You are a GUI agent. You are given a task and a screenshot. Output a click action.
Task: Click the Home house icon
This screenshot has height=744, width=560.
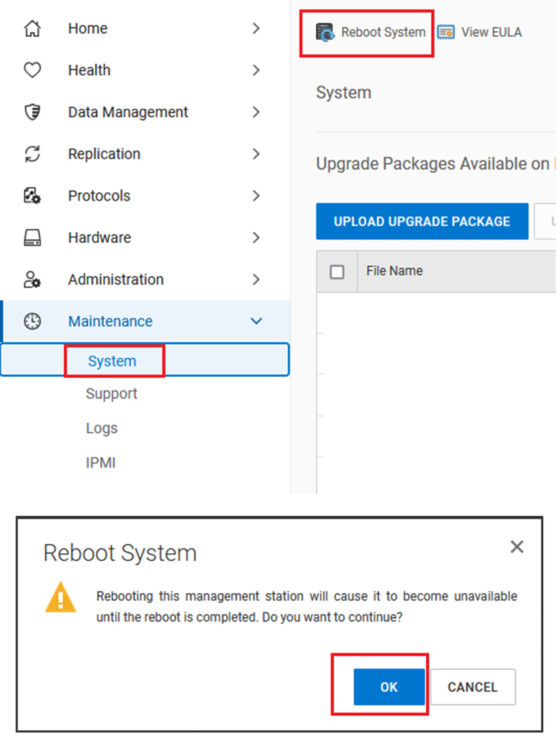32,29
